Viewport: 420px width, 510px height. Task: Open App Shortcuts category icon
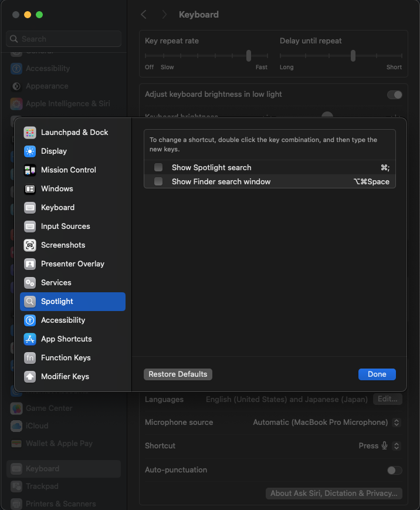[30, 339]
